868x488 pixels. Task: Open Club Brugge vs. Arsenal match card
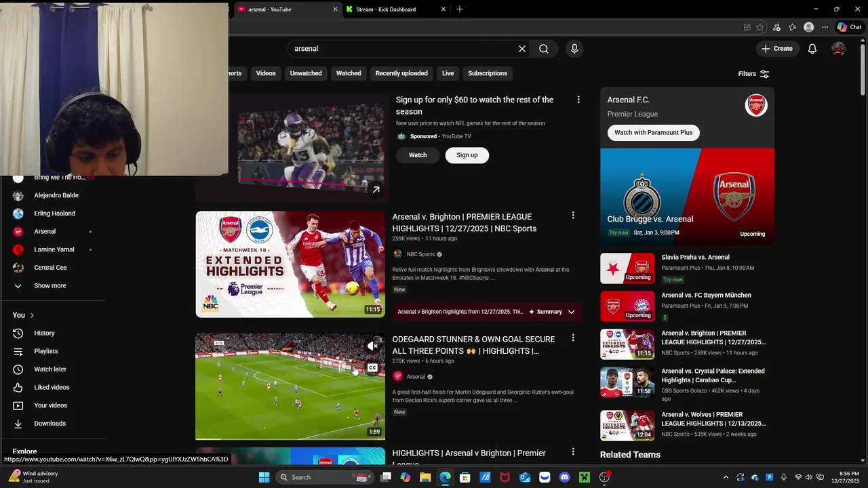(x=687, y=197)
